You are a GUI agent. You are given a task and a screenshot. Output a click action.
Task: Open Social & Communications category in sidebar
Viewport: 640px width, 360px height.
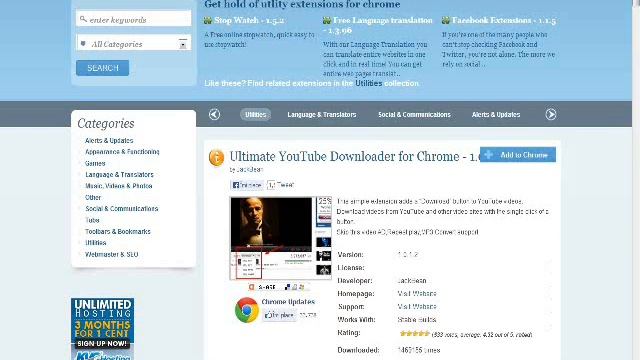click(121, 209)
